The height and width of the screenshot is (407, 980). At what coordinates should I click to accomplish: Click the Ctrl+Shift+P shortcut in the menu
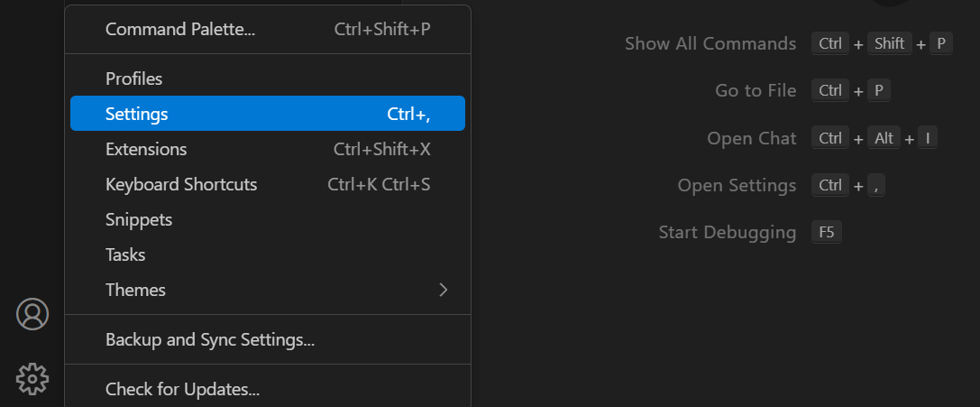tap(382, 29)
